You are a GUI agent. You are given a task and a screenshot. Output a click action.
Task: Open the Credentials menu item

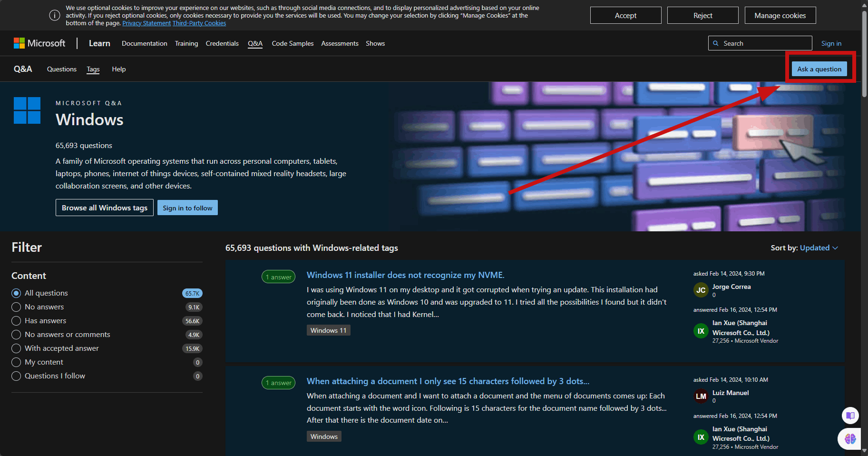point(222,43)
